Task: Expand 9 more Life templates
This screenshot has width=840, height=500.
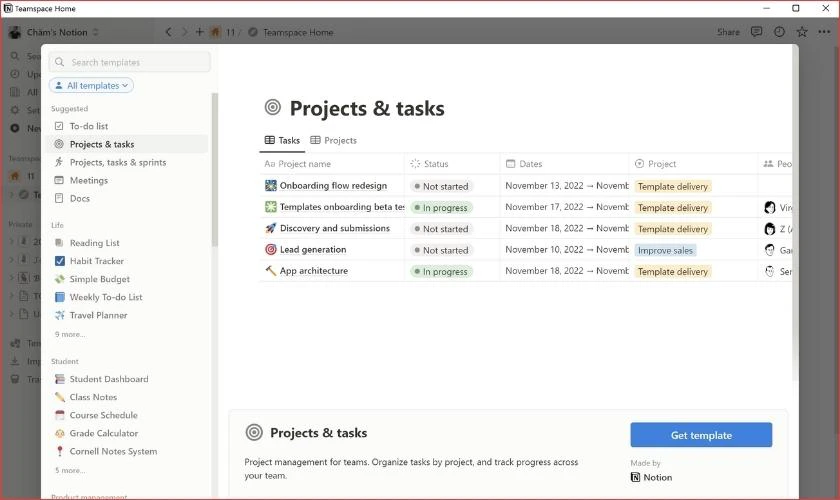Action: coord(70,334)
